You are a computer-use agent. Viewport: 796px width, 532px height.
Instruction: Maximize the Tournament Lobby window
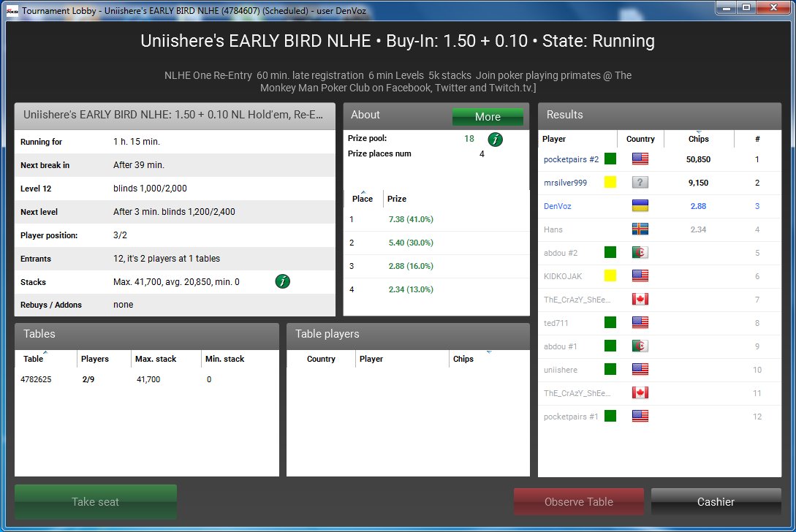(746, 7)
